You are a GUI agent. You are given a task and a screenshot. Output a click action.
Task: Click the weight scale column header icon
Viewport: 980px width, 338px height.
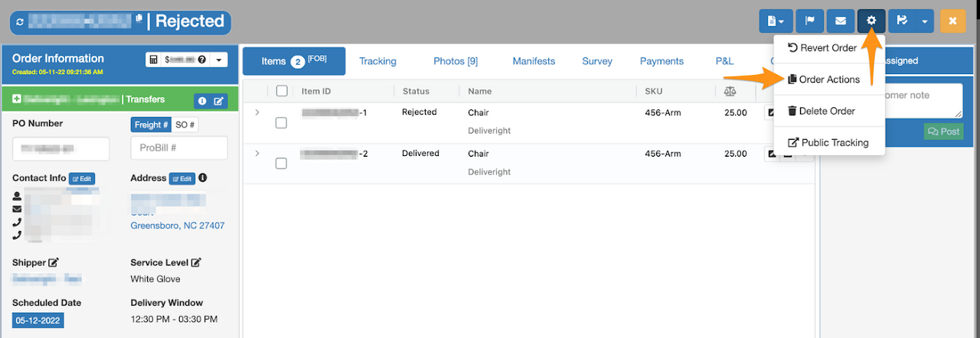pos(730,91)
